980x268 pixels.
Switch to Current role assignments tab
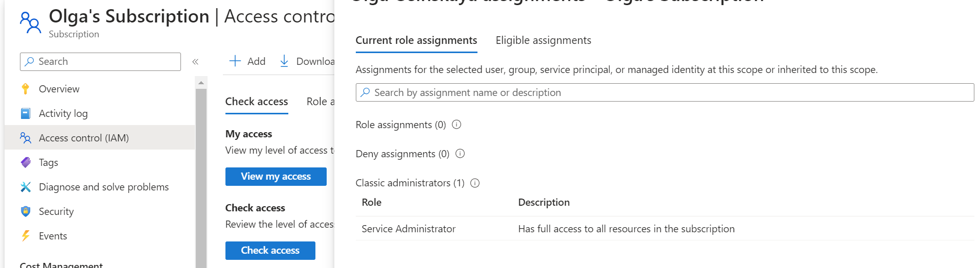coord(416,40)
